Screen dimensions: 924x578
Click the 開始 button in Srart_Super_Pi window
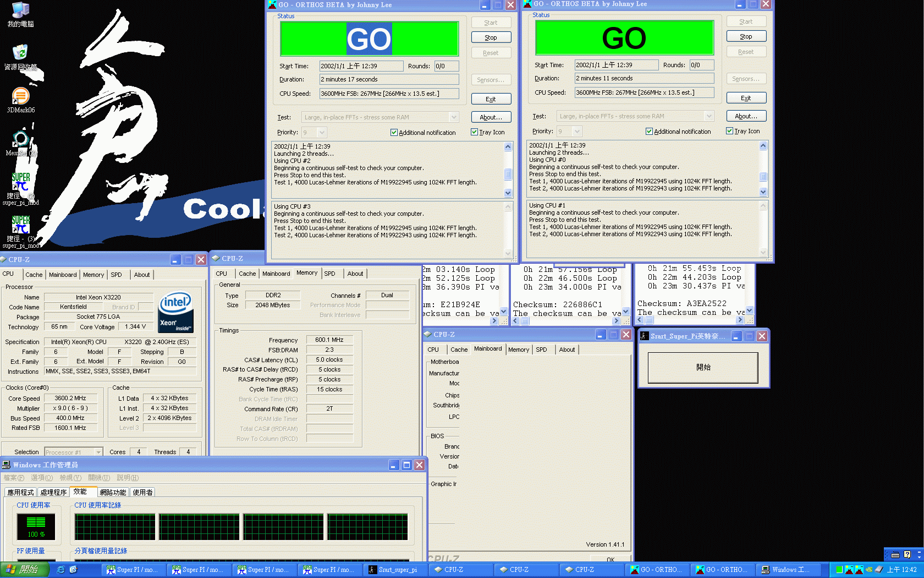pos(703,367)
